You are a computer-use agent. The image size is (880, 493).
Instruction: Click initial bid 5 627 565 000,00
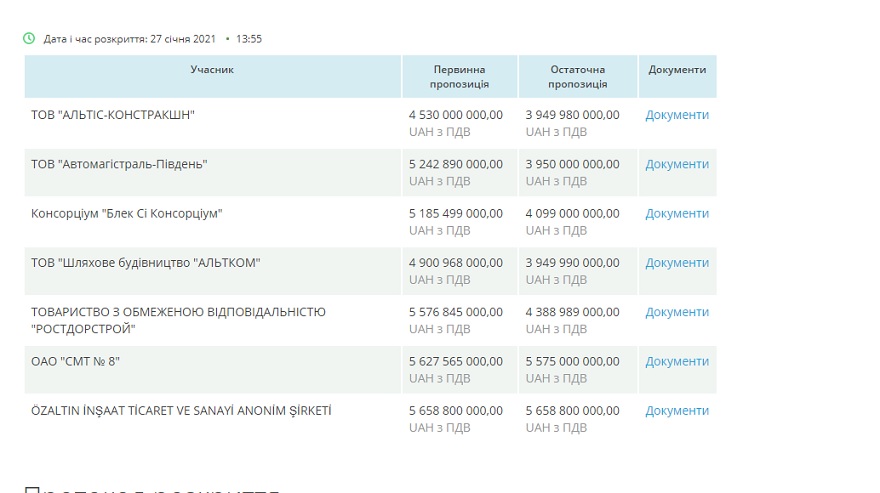(456, 362)
